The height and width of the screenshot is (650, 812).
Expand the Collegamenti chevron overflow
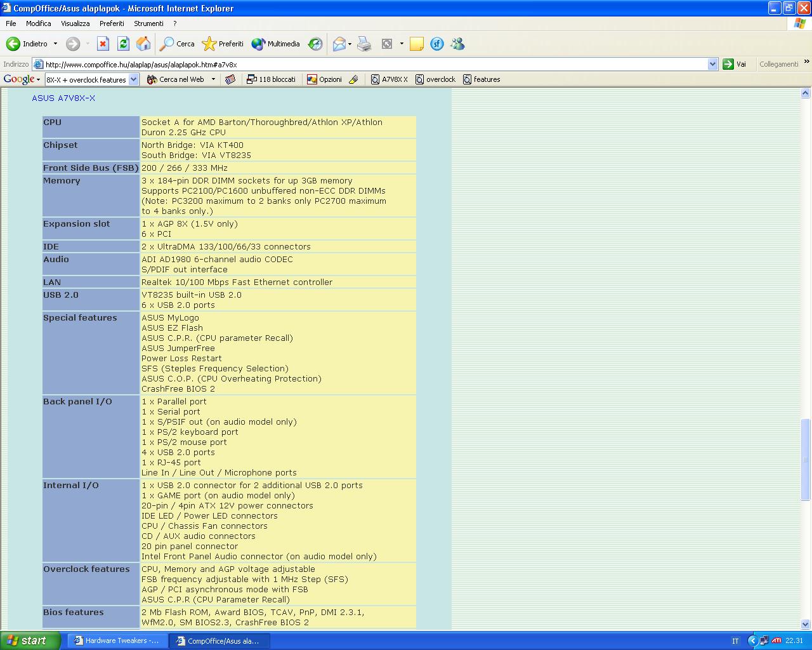pyautogui.click(x=806, y=62)
